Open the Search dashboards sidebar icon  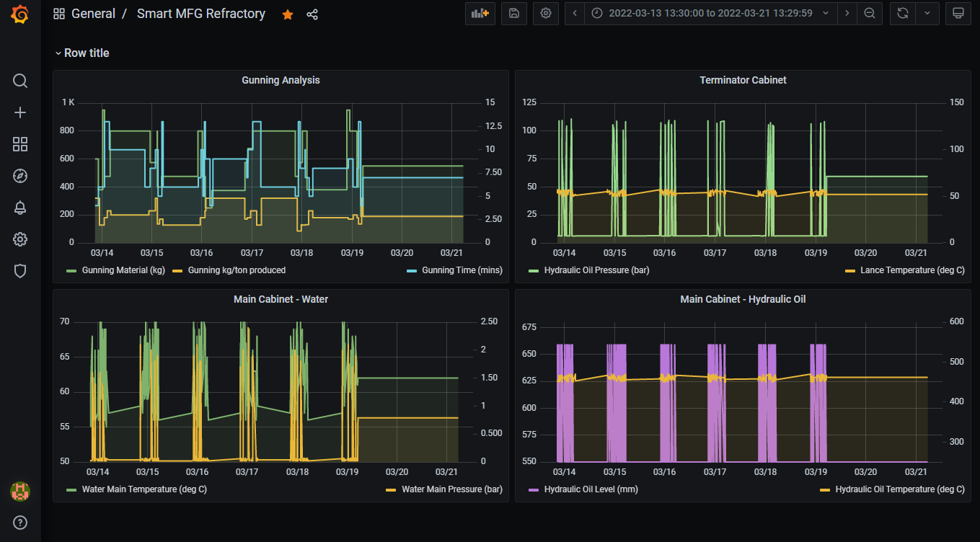click(19, 81)
